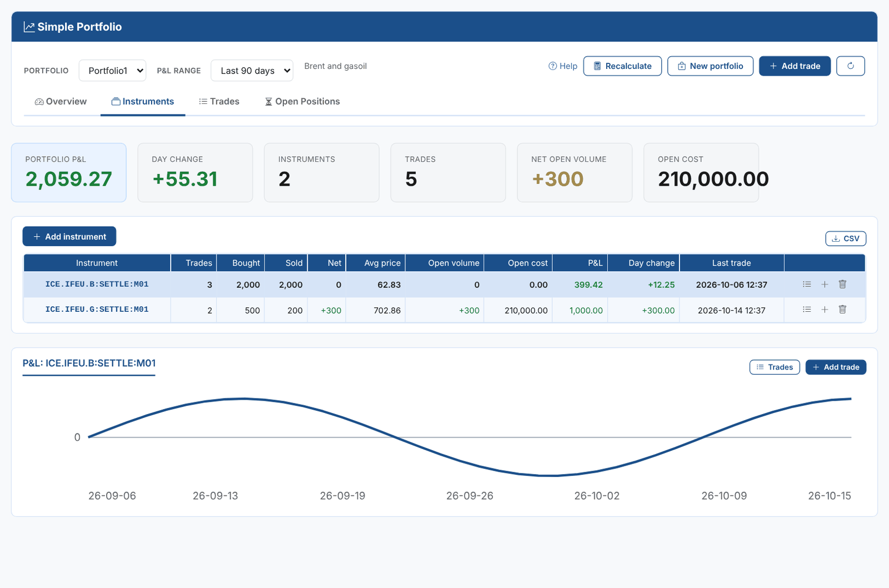This screenshot has width=889, height=588.
Task: Click the Brent and gasoil description text
Action: coord(336,66)
